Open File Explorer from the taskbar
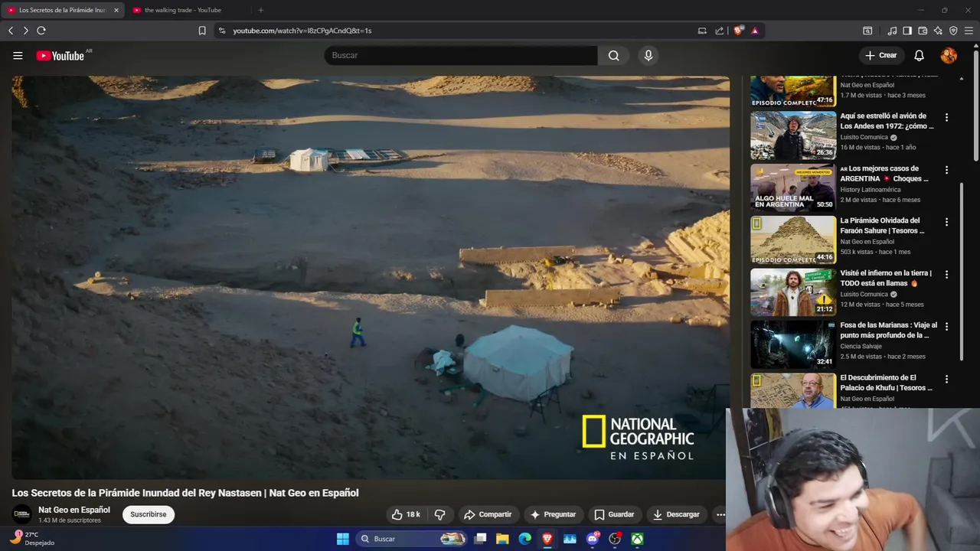This screenshot has width=980, height=551. click(x=502, y=539)
